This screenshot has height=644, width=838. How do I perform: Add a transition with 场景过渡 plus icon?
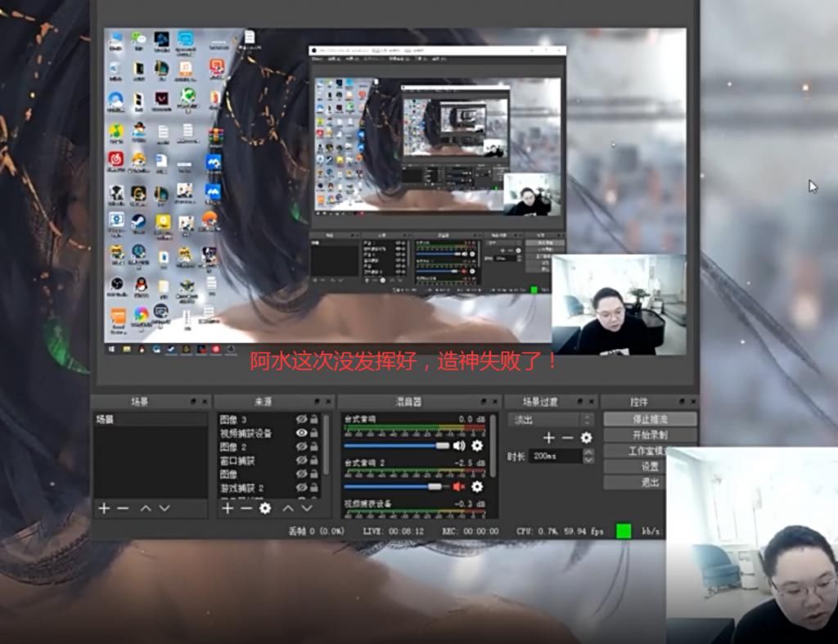click(549, 439)
